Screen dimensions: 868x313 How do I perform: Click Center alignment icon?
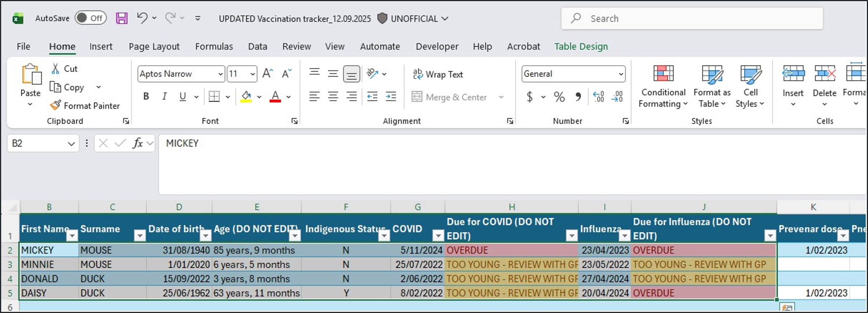pyautogui.click(x=333, y=96)
